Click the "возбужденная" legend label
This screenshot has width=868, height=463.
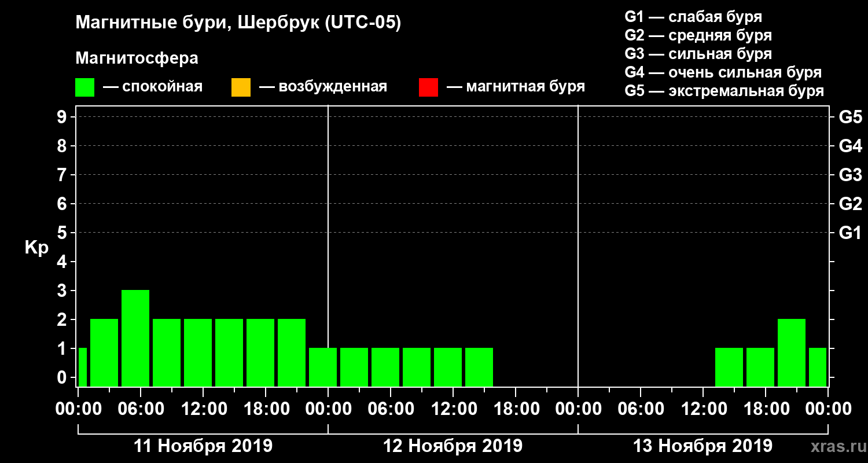click(333, 87)
